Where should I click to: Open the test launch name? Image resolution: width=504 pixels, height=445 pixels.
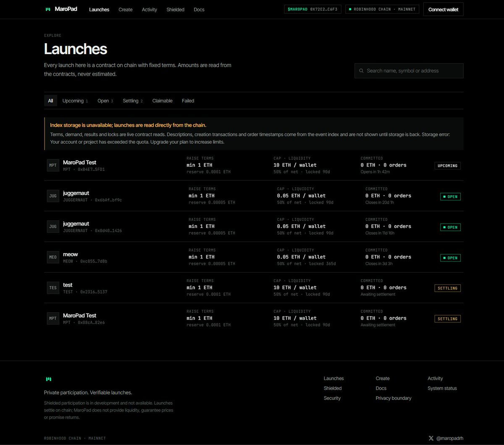tap(68, 285)
